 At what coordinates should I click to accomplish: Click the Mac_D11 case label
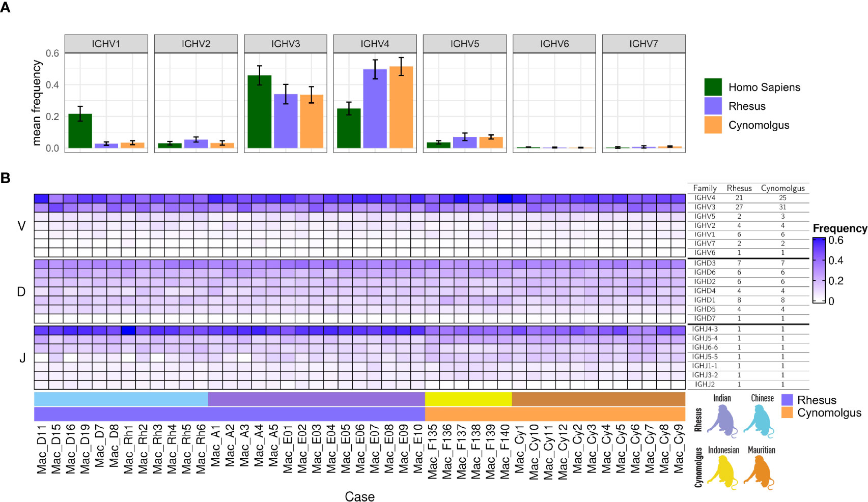(x=42, y=450)
